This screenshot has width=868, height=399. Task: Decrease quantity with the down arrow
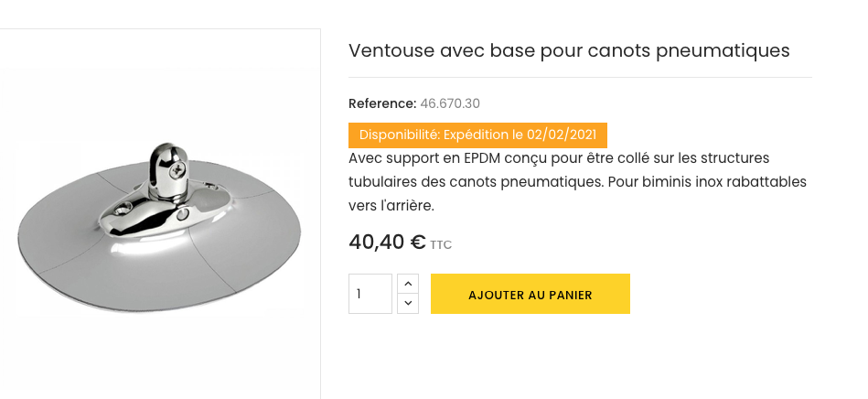pyautogui.click(x=408, y=303)
